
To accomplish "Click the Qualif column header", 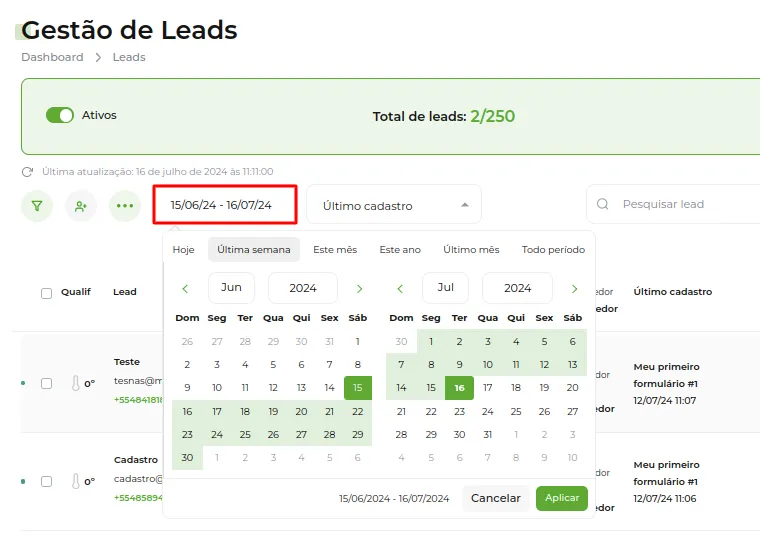I will (x=76, y=292).
